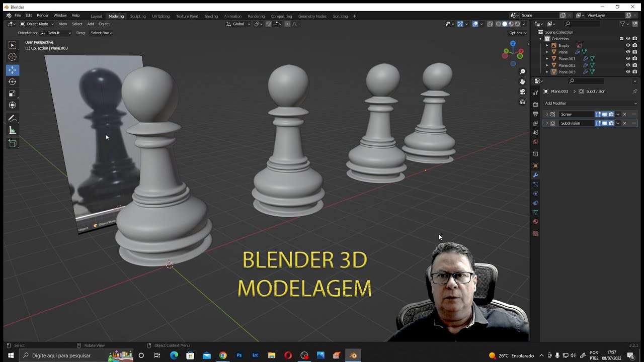The image size is (644, 362).
Task: Hide Plane.002 in the viewport
Action: click(x=628, y=65)
